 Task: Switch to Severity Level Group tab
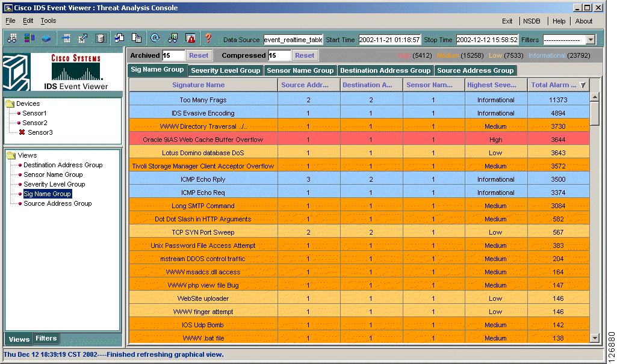(226, 70)
